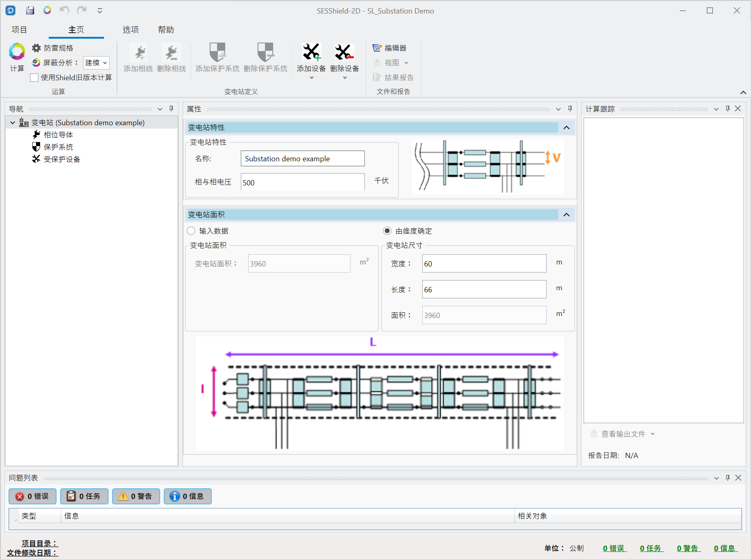Click the 防雷规格 gear icon
The width and height of the screenshot is (751, 560).
pyautogui.click(x=36, y=48)
